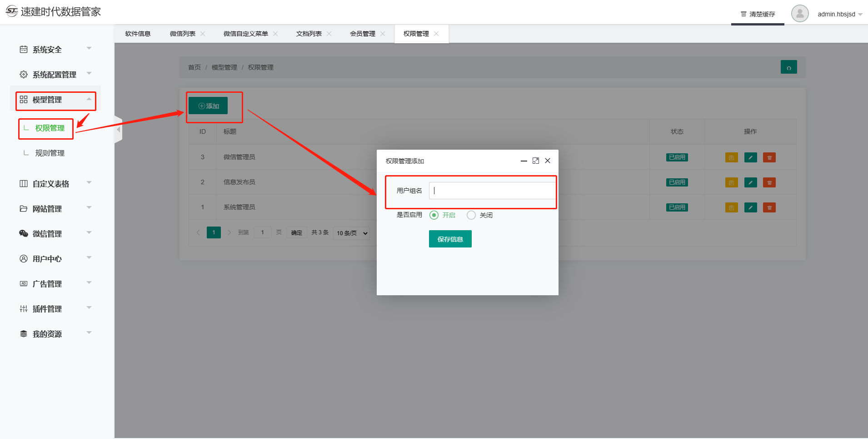868x439 pixels.
Task: Switch to the 微信自定义菜单 tab
Action: 246,34
